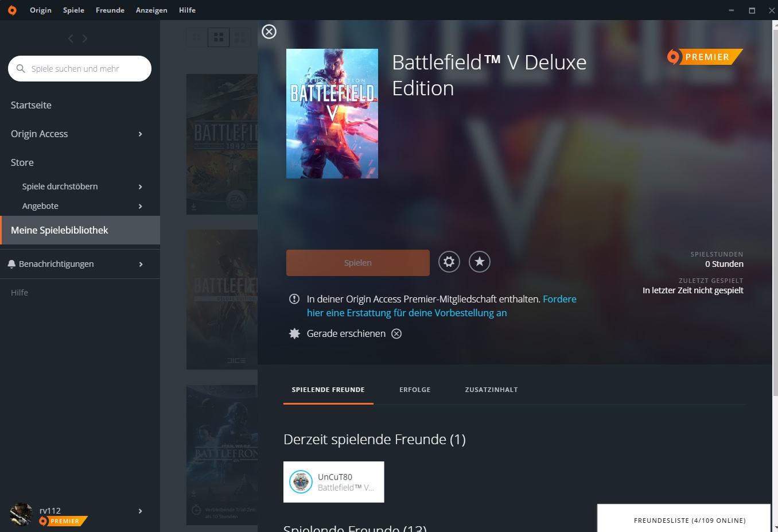Click UnCuT80's avatar icon
778x532 pixels.
click(x=301, y=482)
